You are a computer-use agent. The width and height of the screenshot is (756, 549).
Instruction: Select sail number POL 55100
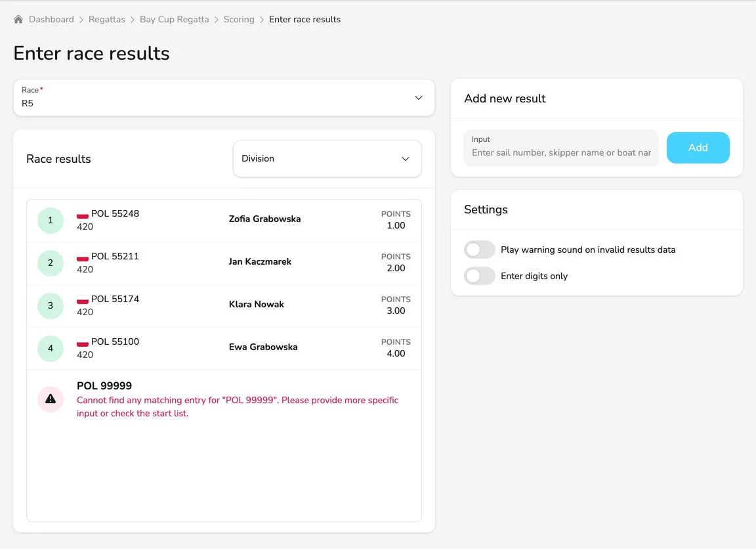(115, 341)
